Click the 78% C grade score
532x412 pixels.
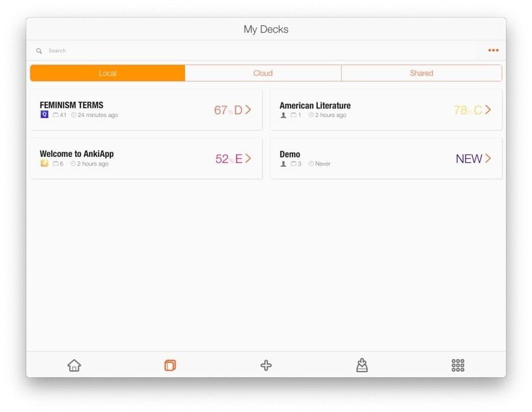(x=468, y=110)
